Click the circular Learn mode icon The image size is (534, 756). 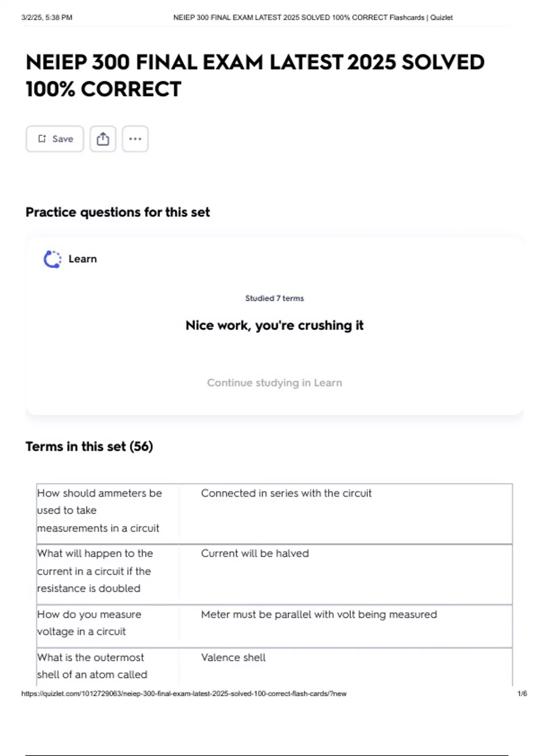click(x=53, y=259)
